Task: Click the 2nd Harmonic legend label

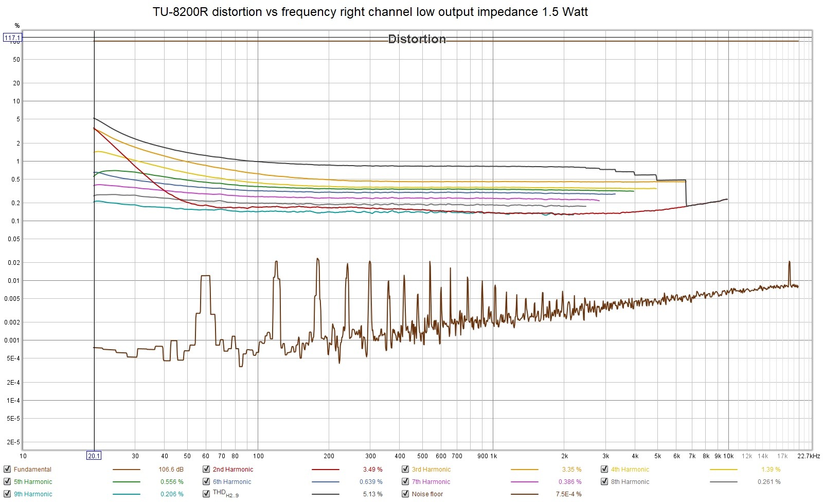Action: (x=233, y=470)
